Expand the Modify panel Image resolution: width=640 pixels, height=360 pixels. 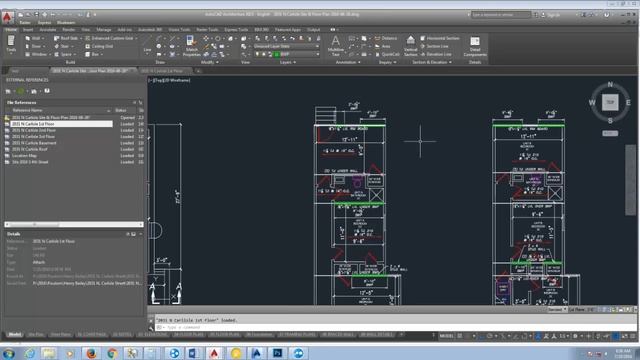point(209,62)
